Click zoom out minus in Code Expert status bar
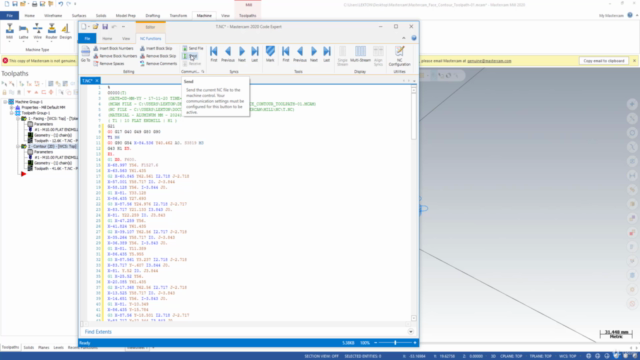The width and height of the screenshot is (640, 360). [x=376, y=343]
